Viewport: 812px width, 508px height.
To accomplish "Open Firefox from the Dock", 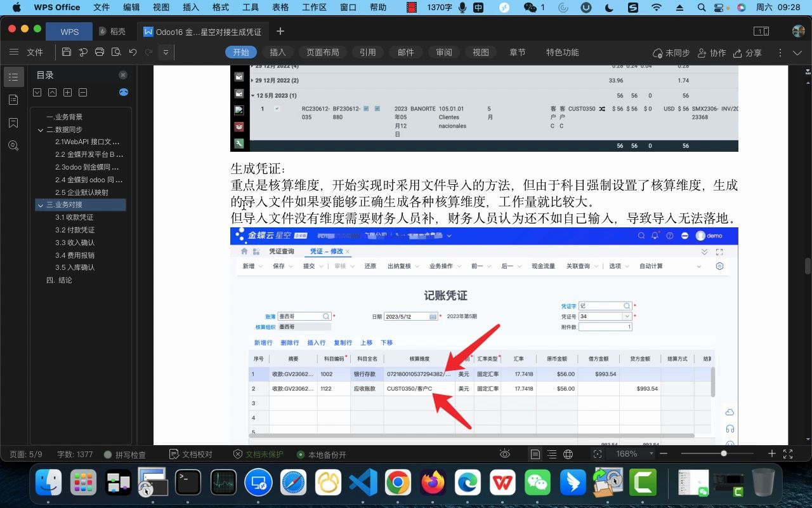I will [x=433, y=483].
